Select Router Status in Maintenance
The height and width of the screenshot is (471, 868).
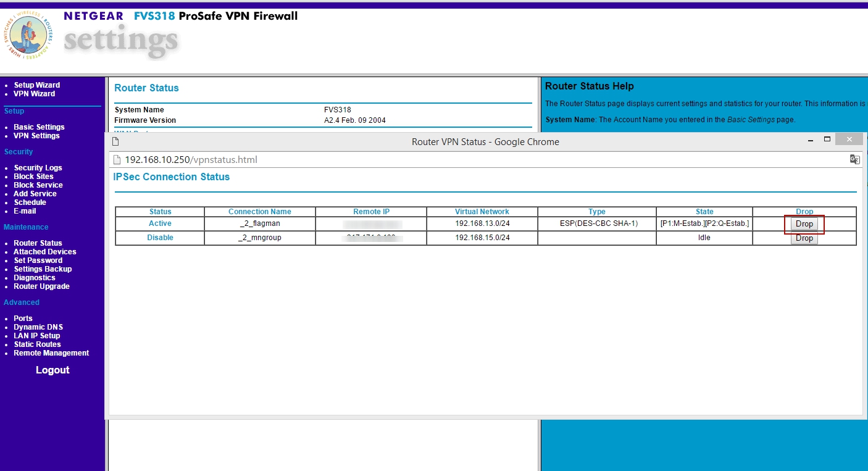(38, 243)
